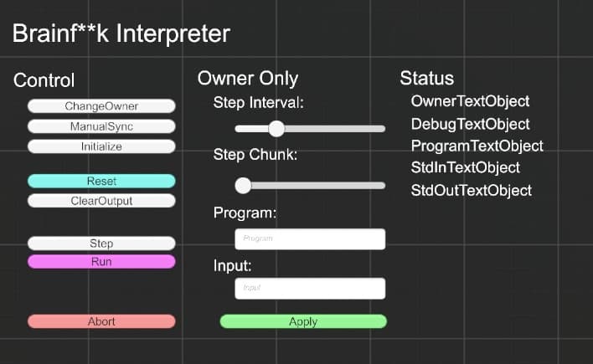Click the red Abort button

click(101, 321)
